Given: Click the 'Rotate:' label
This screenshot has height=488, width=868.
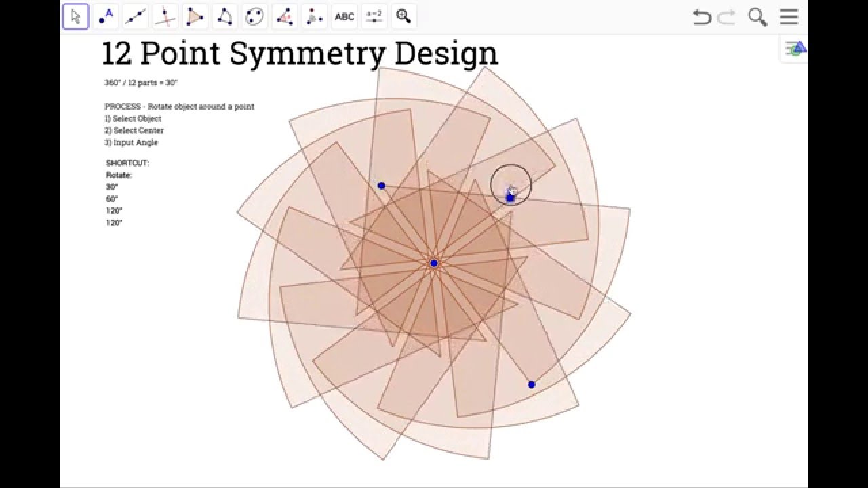Looking at the screenshot, I should coord(119,175).
